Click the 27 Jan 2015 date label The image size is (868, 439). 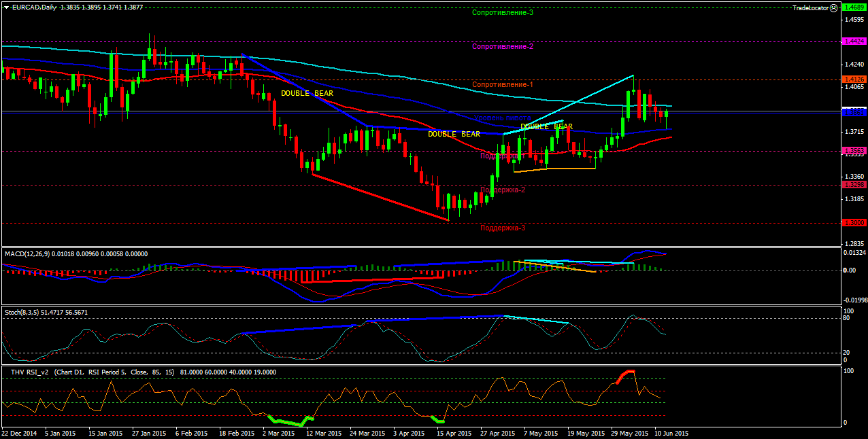coord(149,433)
